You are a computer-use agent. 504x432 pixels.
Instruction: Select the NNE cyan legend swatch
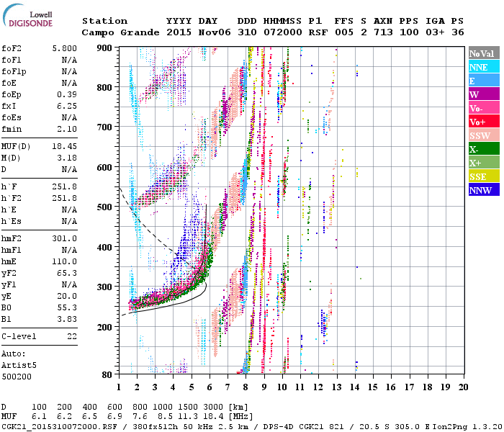(x=484, y=67)
